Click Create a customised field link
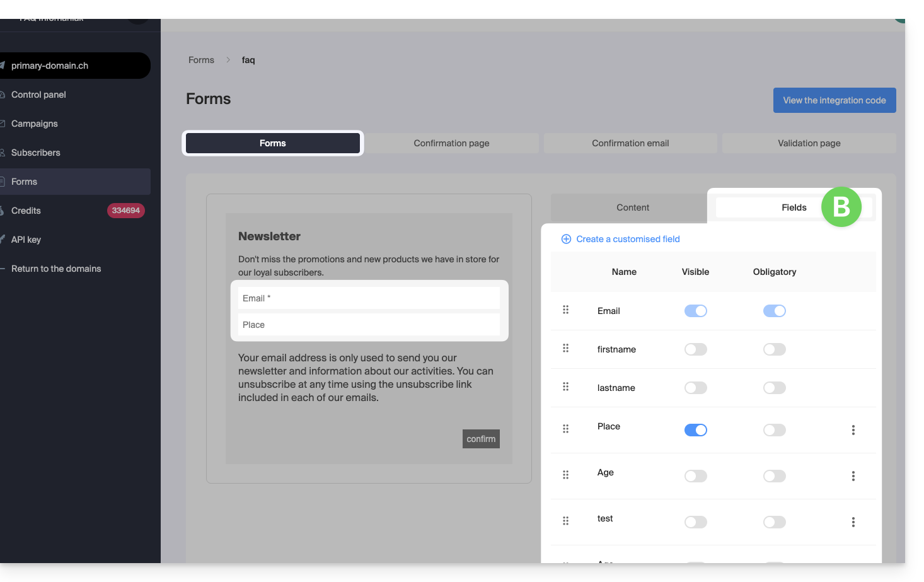924x582 pixels. pyautogui.click(x=627, y=239)
